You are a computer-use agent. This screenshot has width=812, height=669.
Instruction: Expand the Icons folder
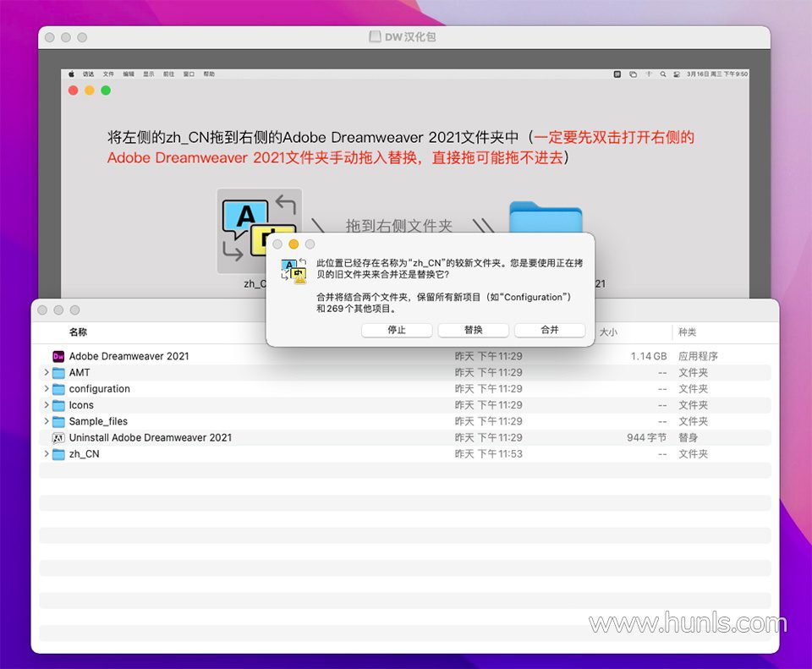click(46, 405)
